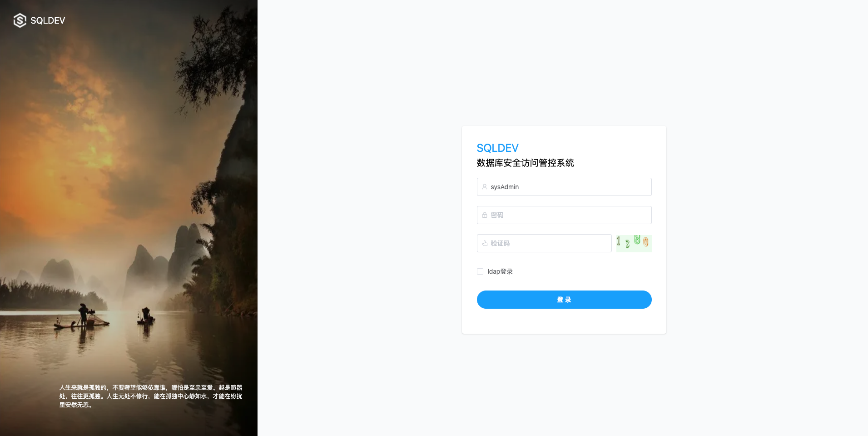Click the icon inside the 验证码 field
Viewport: 868px width, 436px height.
pos(485,243)
